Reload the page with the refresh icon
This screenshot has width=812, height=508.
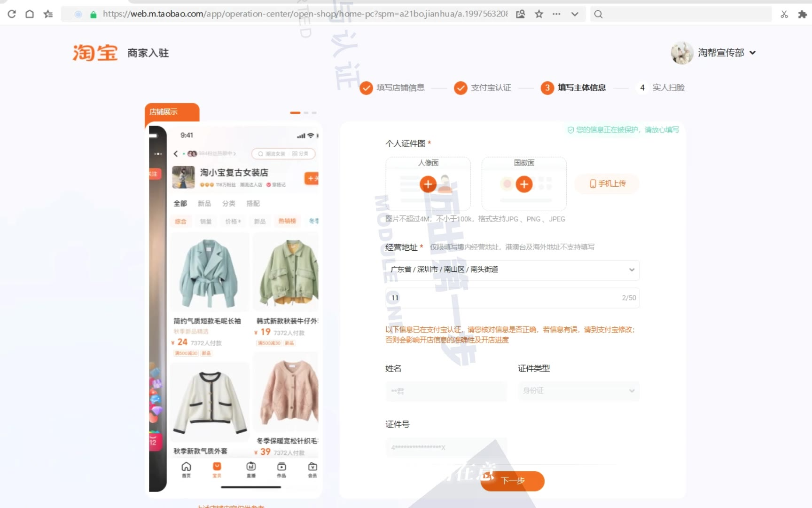[x=12, y=14]
